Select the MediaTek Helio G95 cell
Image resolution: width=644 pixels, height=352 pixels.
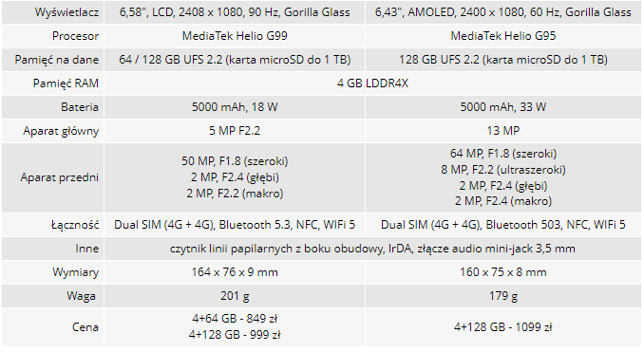(x=503, y=36)
